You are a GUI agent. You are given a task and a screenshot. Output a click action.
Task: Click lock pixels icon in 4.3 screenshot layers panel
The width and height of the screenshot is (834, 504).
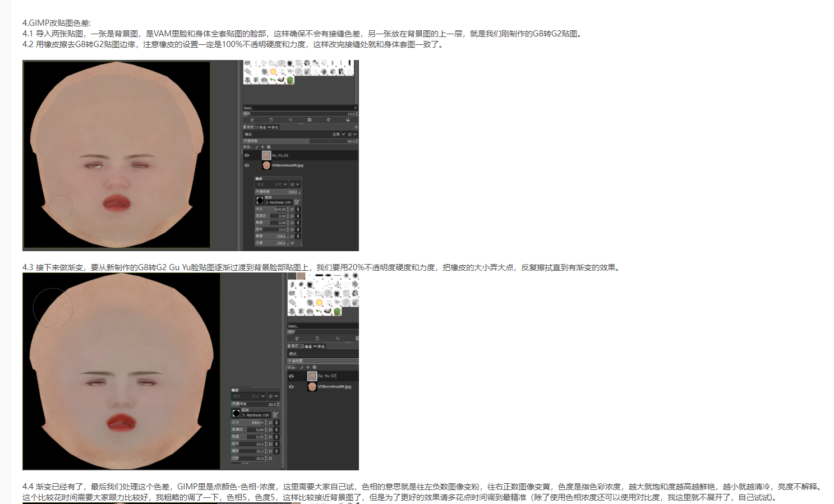[302, 367]
